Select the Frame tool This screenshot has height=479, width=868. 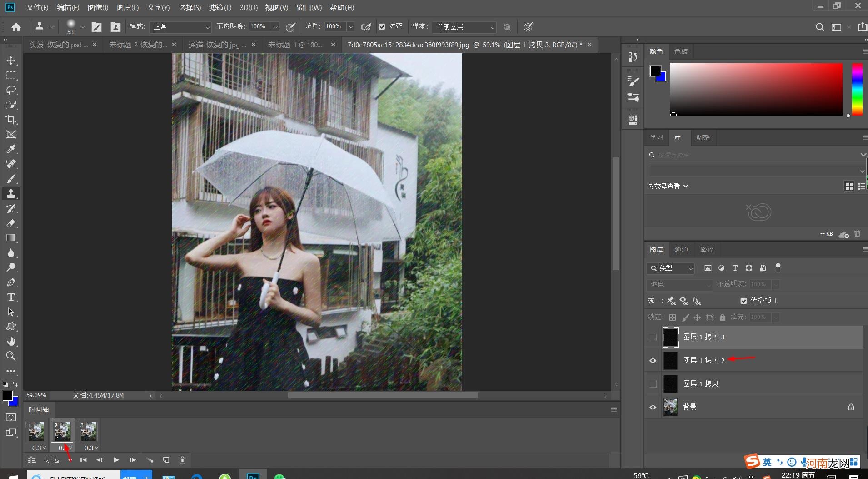click(11, 135)
